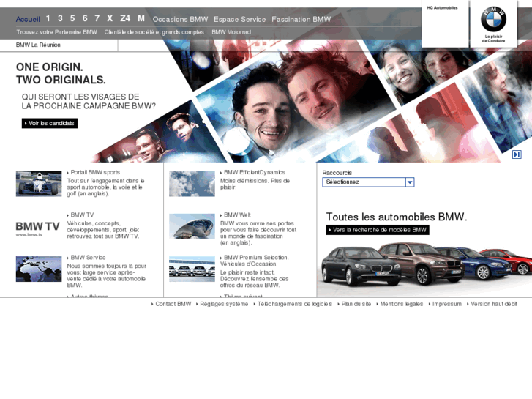Open Téléchargements de logiciels link
Viewport: 532px width, 399px height.
pos(294,304)
